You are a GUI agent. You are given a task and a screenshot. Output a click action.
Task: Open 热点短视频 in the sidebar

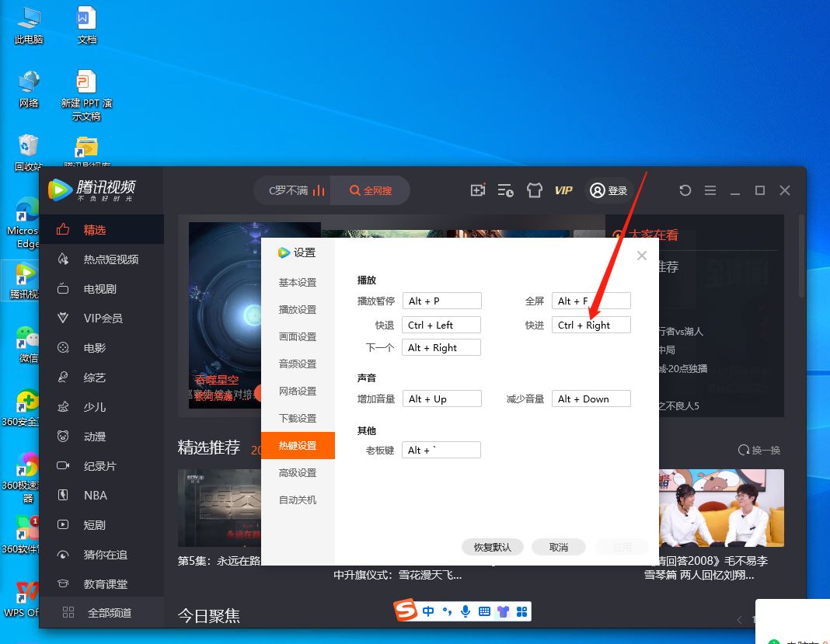[101, 259]
